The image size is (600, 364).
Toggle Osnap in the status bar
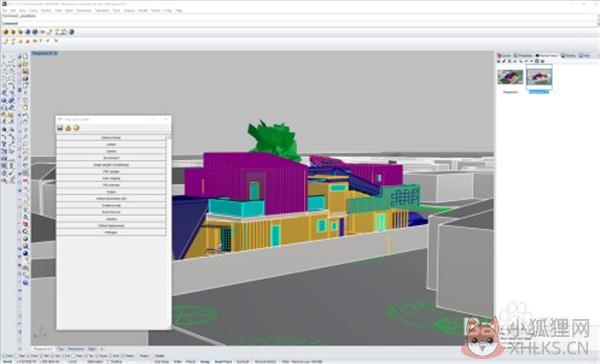coord(205,361)
